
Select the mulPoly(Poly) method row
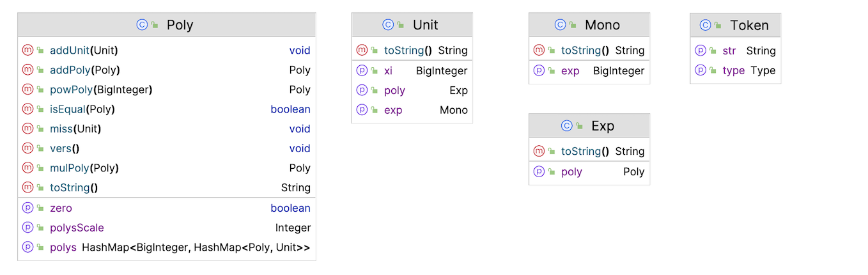point(166,168)
